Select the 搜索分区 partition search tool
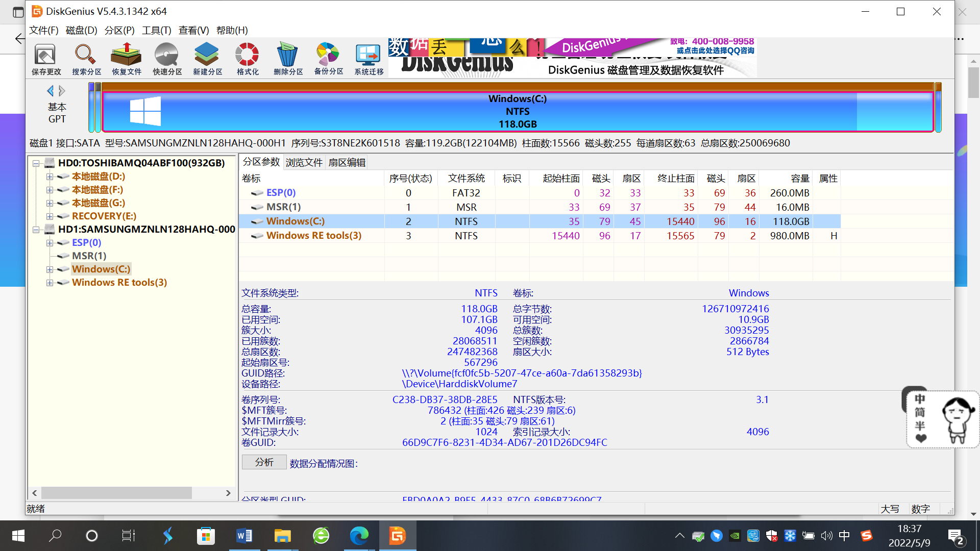This screenshot has width=980, height=551. (85, 58)
